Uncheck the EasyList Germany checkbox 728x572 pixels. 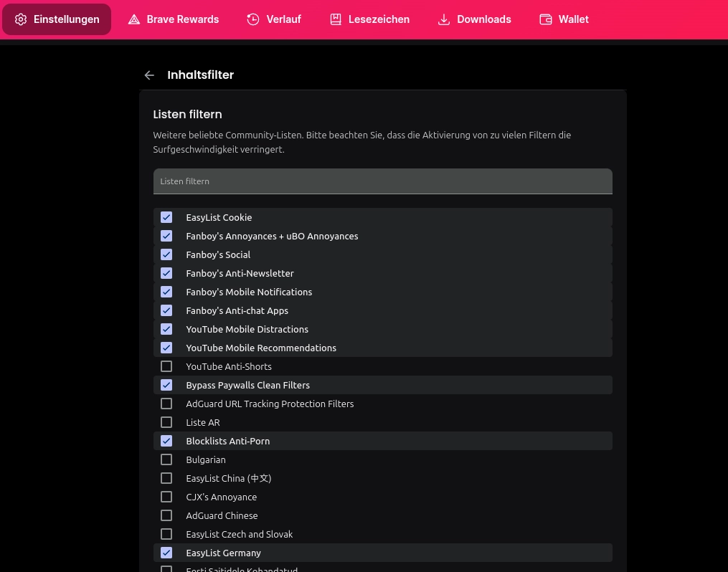(166, 553)
